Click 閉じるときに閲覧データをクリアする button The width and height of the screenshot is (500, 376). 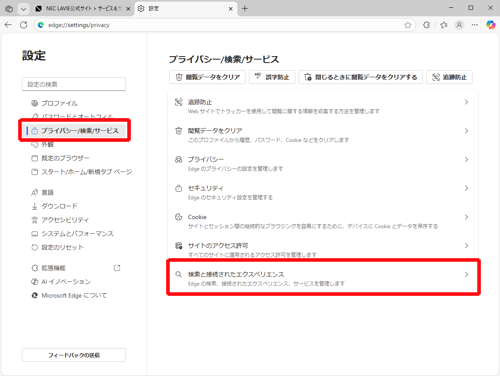tap(361, 77)
